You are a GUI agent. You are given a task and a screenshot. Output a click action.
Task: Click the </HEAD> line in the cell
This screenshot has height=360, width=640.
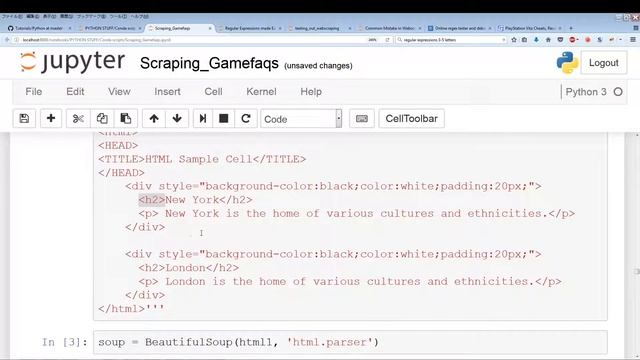121,173
